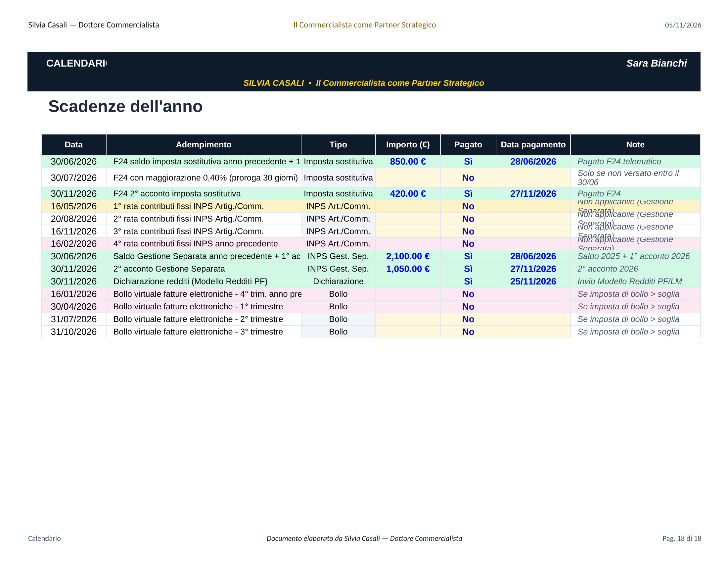
Task: Click 'F24 saldo imposta sostitutiva anno precedente' cell
Action: [x=203, y=161]
